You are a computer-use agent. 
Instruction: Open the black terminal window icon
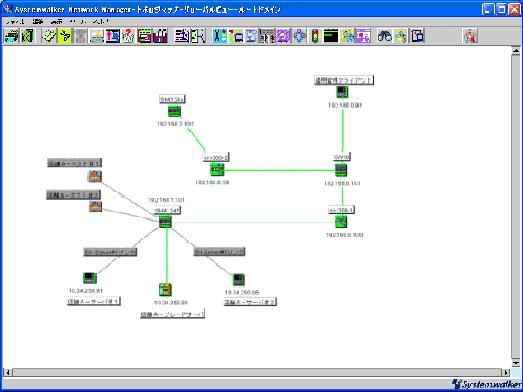tap(331, 36)
